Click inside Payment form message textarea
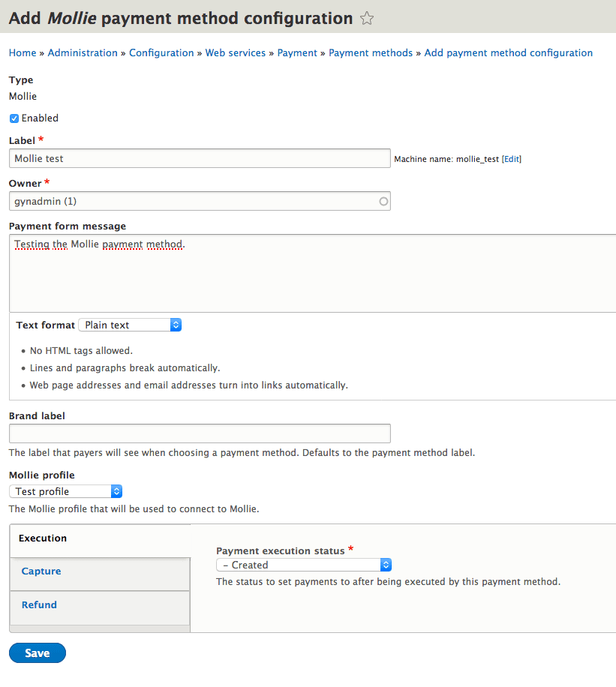Viewport: 616px width, 687px height. 311,274
